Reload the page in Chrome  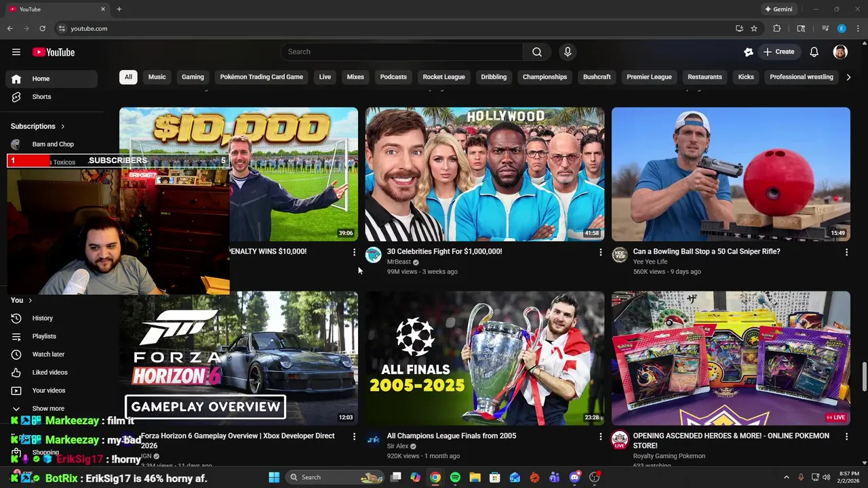point(42,28)
